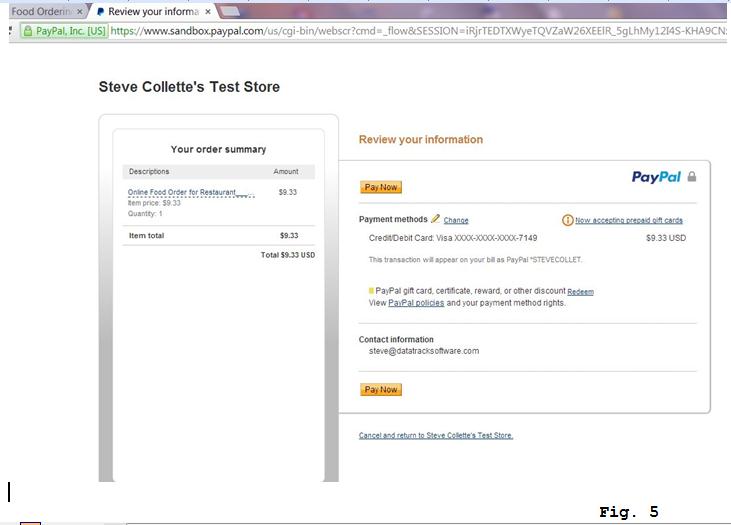Click the PayPal favicon on the active tab
731x525 pixels.
(100, 12)
